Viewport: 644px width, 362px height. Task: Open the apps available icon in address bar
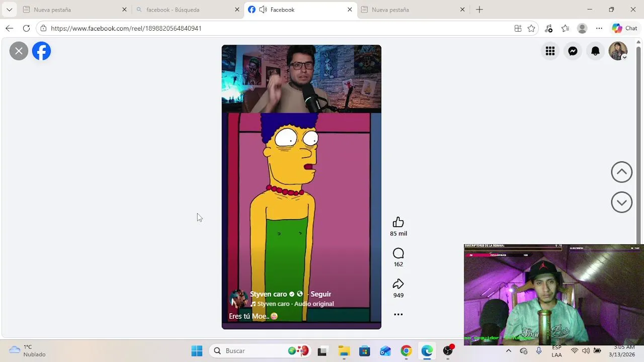point(518,28)
